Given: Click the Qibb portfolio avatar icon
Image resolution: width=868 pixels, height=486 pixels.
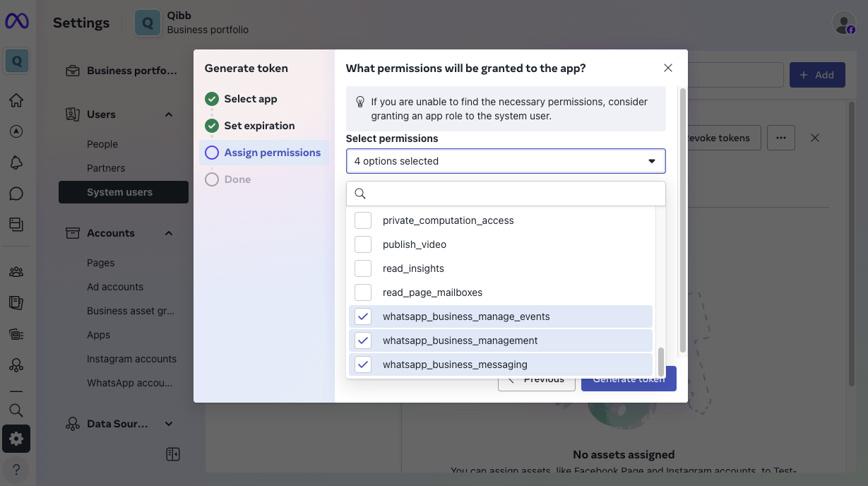Looking at the screenshot, I should click(147, 22).
